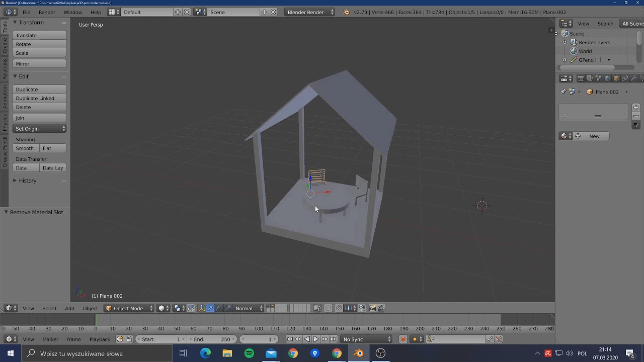Open the material specials down-arrow menu

pos(636,125)
